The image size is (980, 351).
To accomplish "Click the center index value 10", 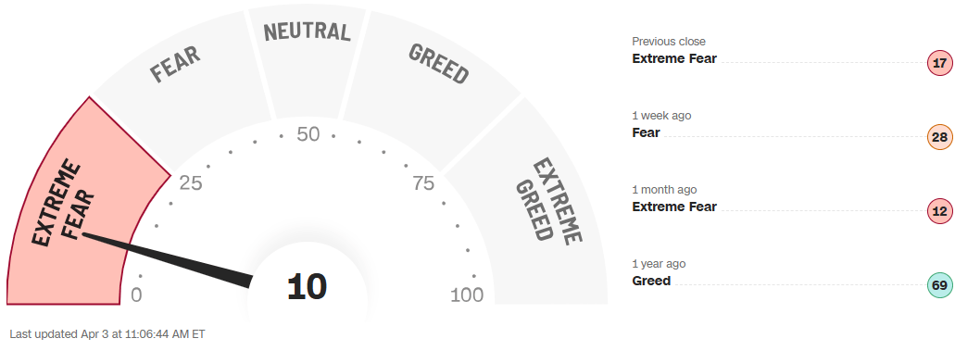I will click(307, 287).
